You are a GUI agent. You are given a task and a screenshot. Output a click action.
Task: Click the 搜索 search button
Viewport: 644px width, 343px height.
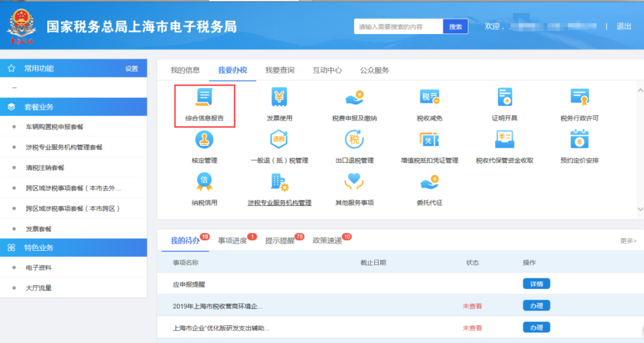tap(455, 26)
